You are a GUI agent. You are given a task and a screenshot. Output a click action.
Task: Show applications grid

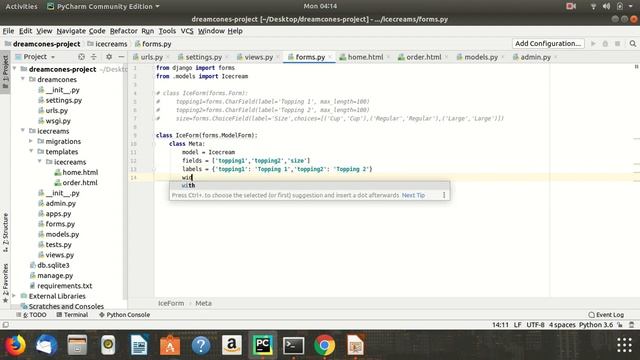(624, 345)
